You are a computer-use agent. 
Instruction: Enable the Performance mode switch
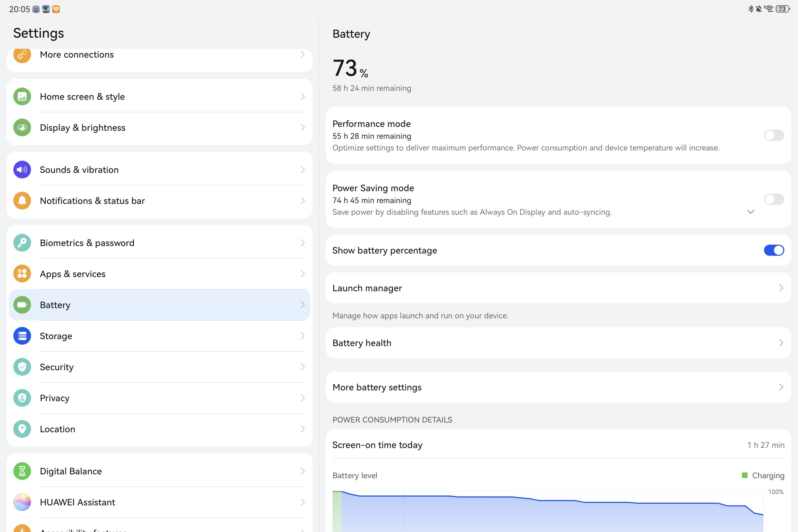click(774, 135)
